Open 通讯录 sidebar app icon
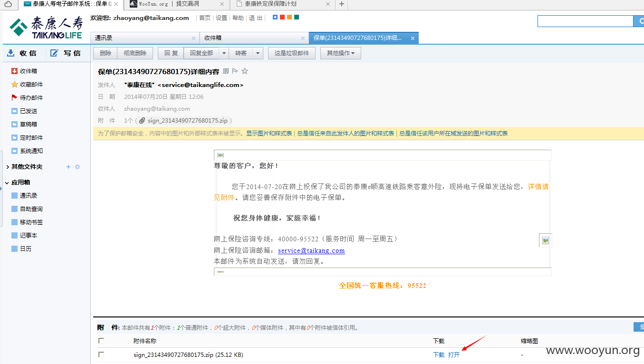The width and height of the screenshot is (644, 364). pos(14,196)
